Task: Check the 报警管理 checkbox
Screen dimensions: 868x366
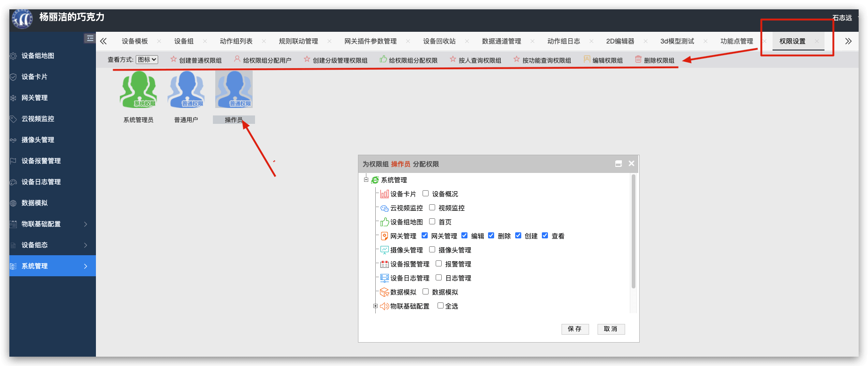Action: [x=438, y=264]
